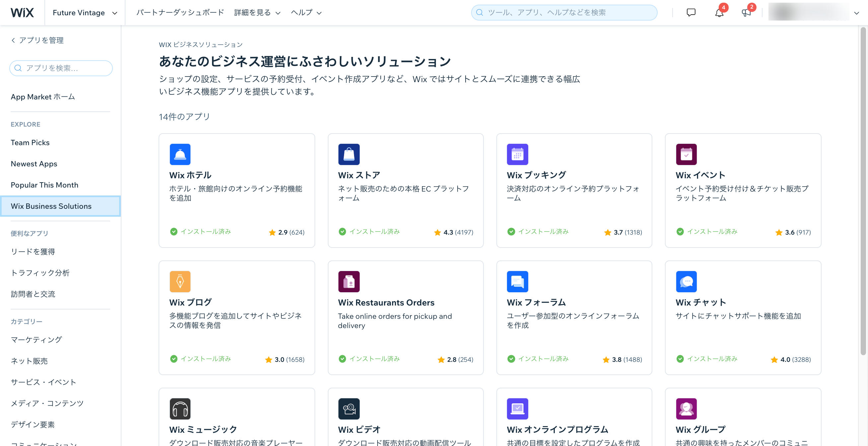
Task: Select the Wix フォーラム chat bubble icon
Action: click(518, 281)
